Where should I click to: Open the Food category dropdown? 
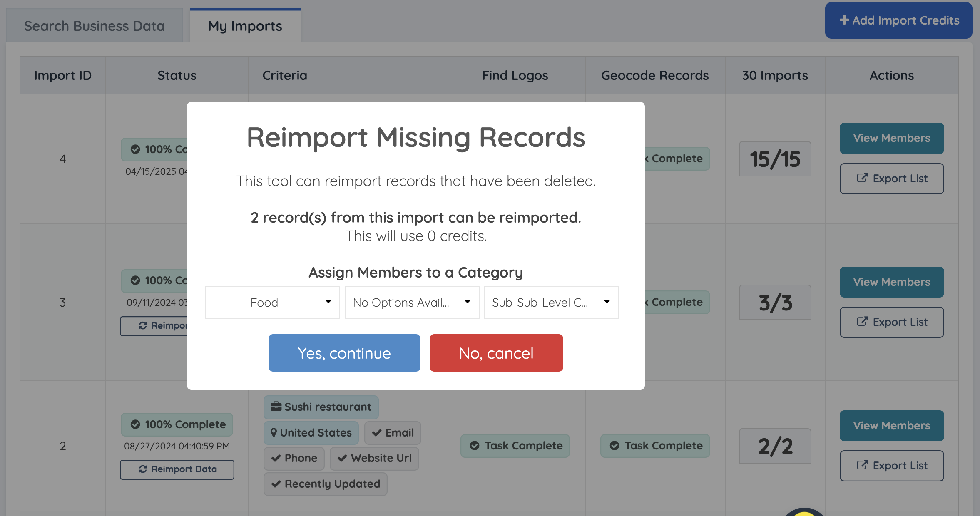[x=273, y=303]
